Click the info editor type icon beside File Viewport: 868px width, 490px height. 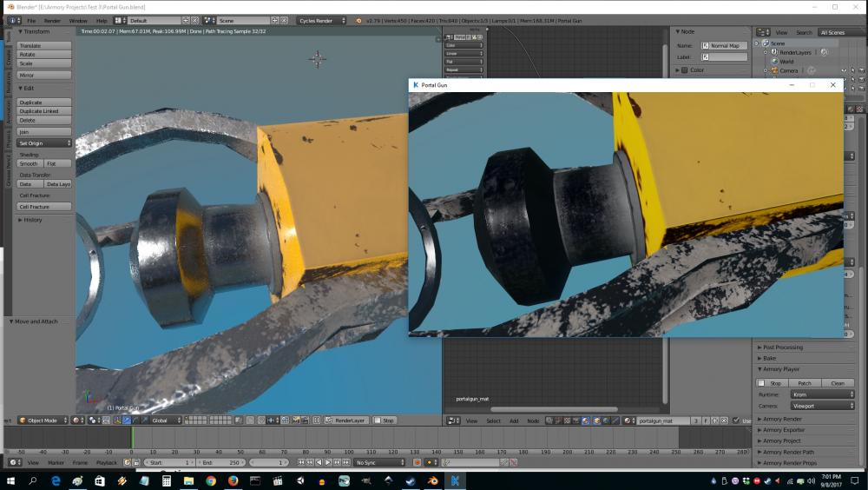point(12,20)
